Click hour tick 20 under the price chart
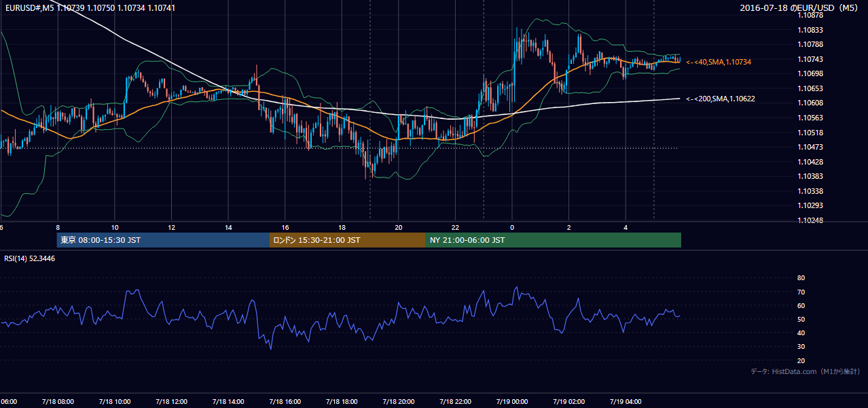 (x=399, y=227)
